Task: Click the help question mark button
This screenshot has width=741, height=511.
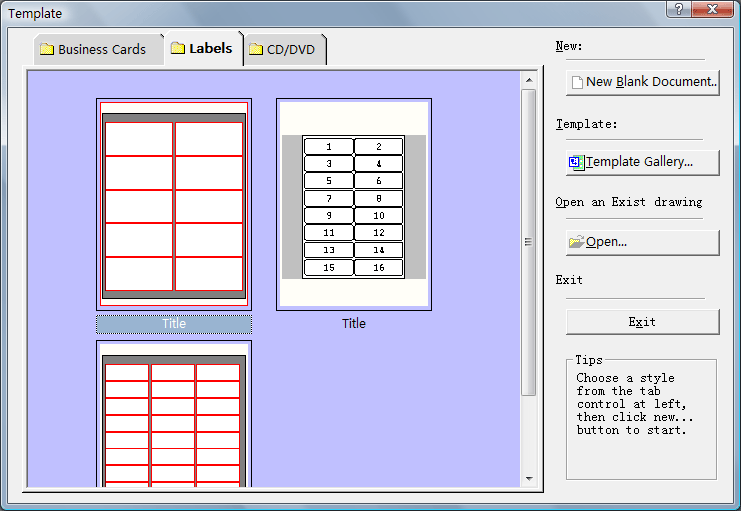Action: coord(679,9)
